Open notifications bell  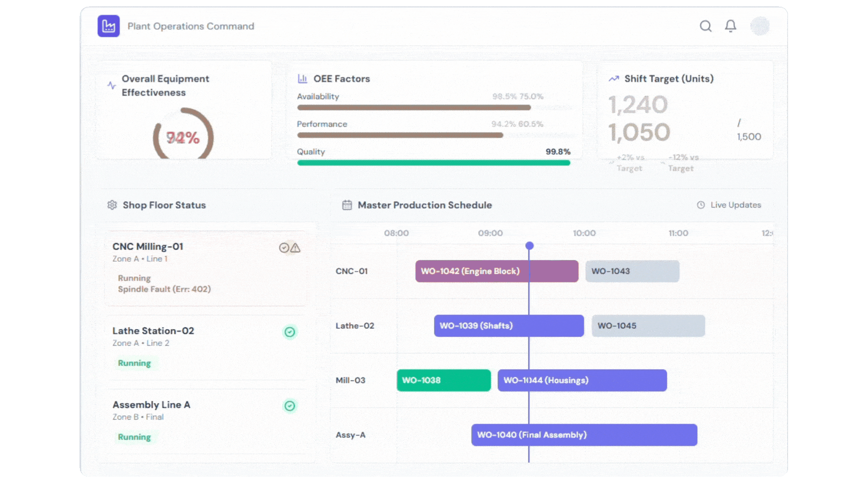coord(731,26)
